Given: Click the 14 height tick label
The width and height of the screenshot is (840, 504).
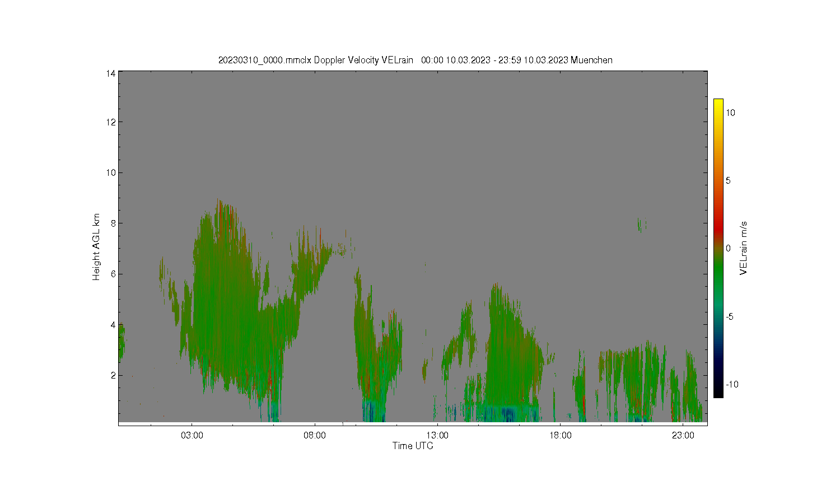Looking at the screenshot, I should [x=111, y=73].
